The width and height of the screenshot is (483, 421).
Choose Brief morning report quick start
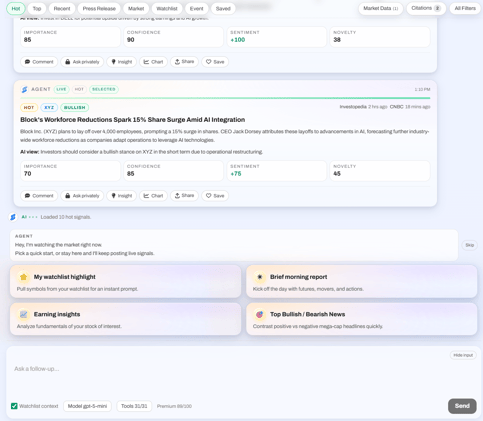pos(362,282)
